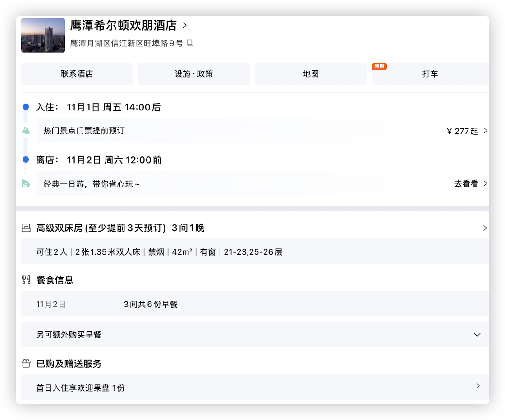Click the gift box services icon

[26, 363]
